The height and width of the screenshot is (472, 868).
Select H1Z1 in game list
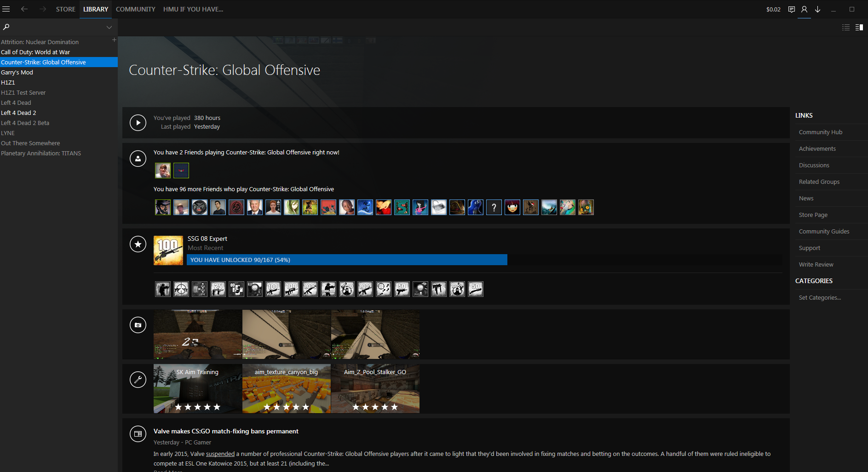point(59,82)
